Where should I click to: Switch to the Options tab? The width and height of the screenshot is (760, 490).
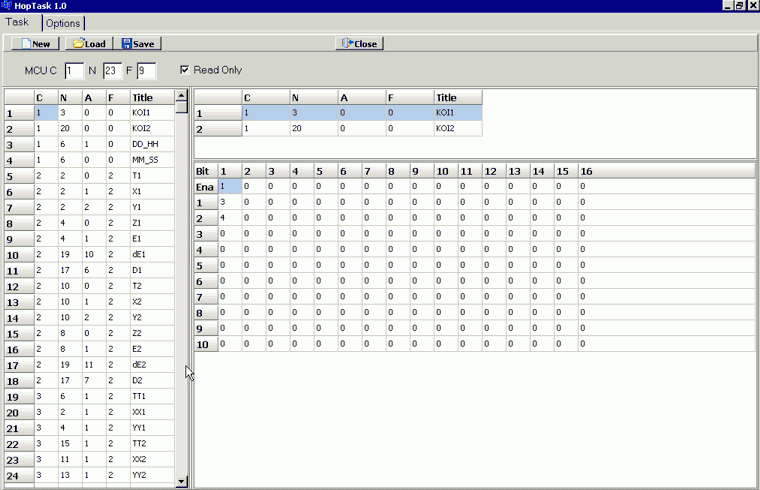tap(63, 23)
